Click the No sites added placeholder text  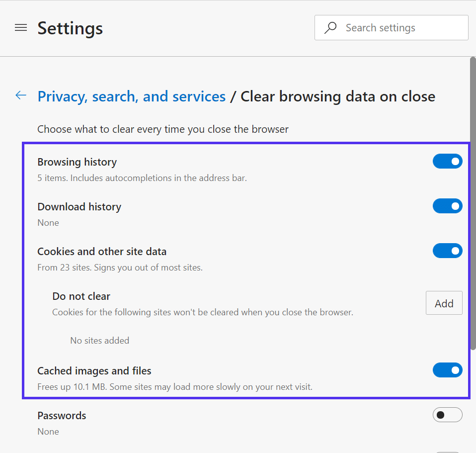pos(99,340)
